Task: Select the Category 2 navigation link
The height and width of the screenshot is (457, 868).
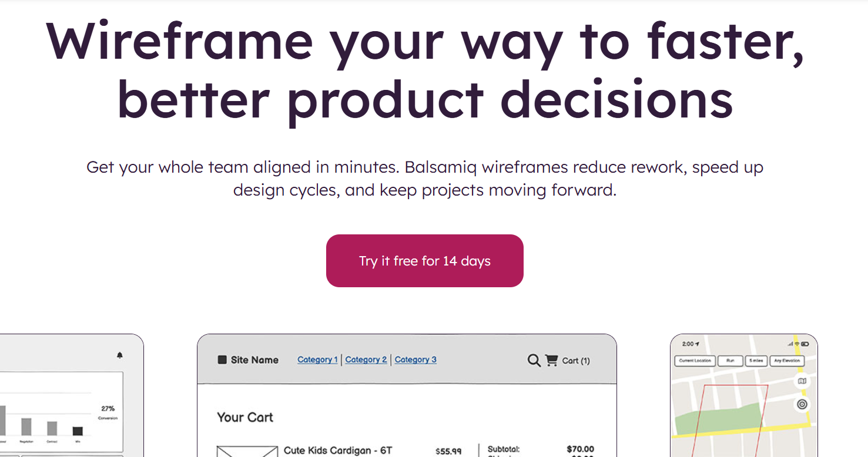Action: 366,360
